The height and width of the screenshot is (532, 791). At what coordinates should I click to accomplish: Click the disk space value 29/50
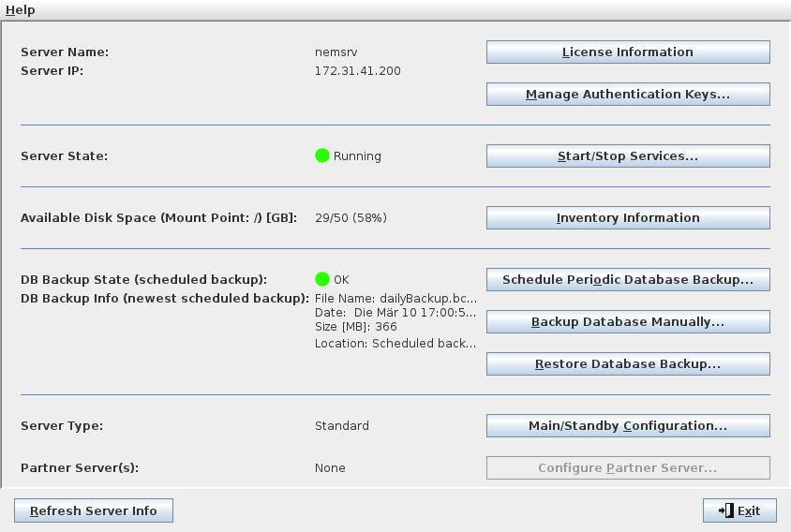click(350, 218)
